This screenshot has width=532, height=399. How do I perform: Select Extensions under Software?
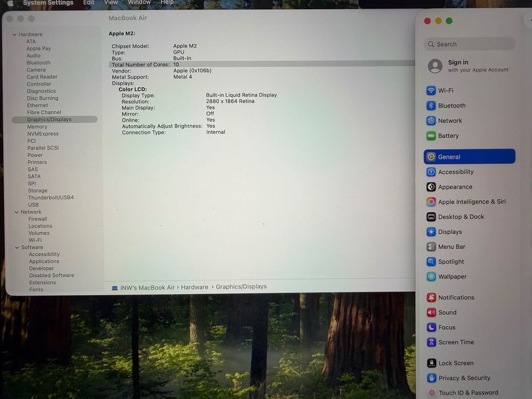coord(42,283)
